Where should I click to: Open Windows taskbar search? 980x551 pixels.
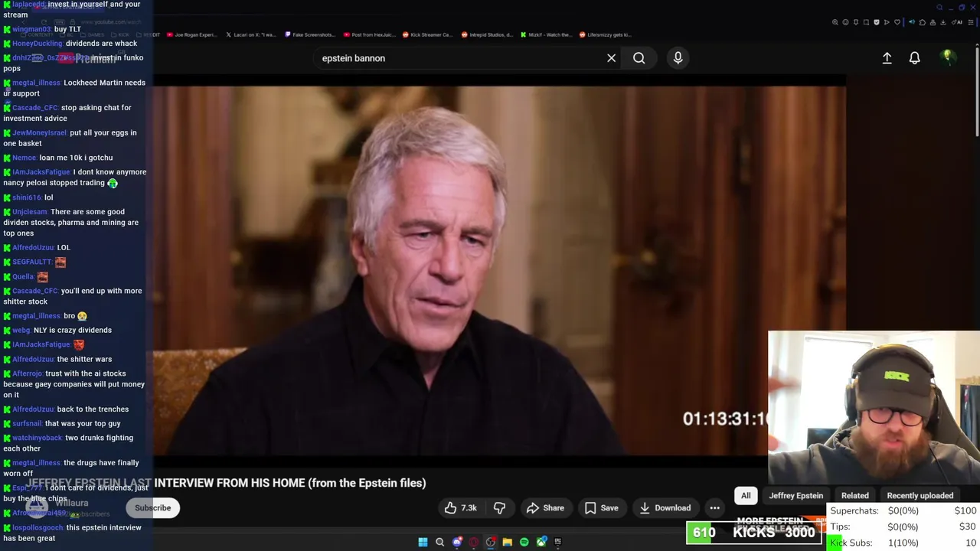tap(439, 542)
